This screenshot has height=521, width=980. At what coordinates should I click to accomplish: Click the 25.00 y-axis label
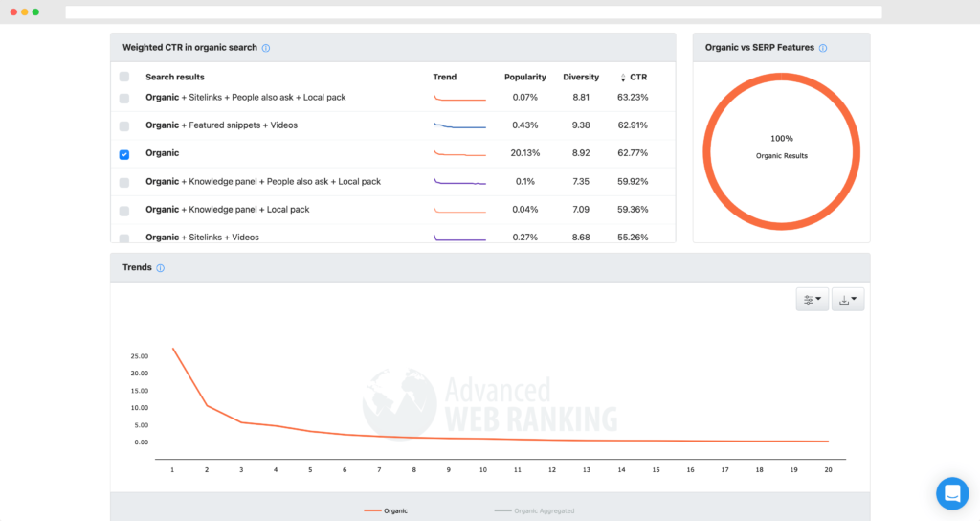(x=140, y=356)
